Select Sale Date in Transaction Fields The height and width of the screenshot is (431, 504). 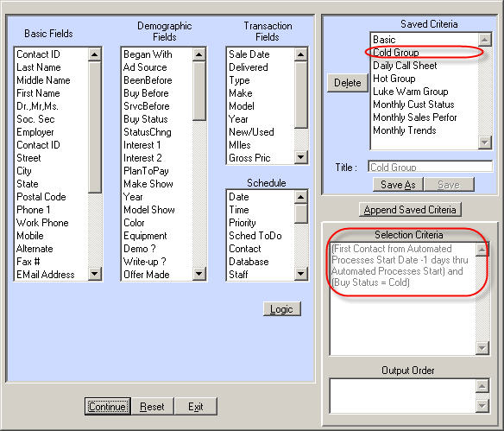pyautogui.click(x=249, y=54)
